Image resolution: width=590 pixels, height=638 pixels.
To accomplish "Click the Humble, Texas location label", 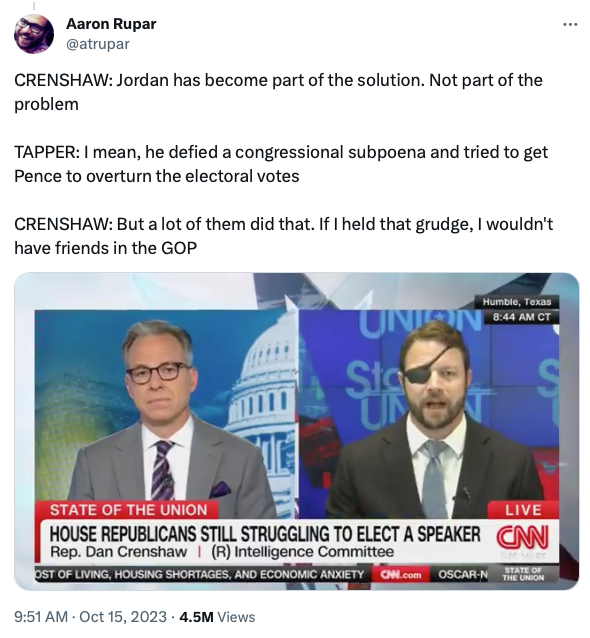I will point(517,302).
